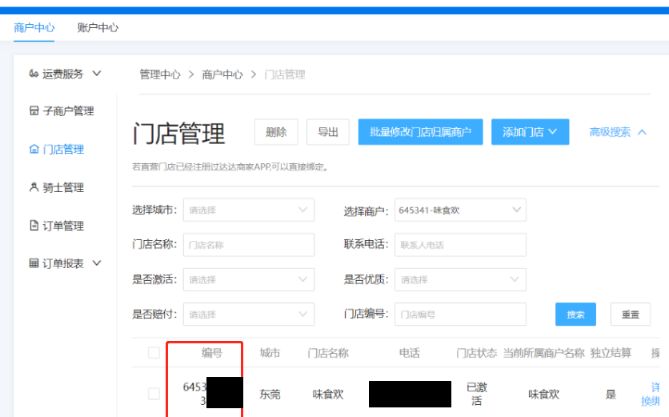669x417 pixels.
Task: Click the 删除 button
Action: (276, 132)
